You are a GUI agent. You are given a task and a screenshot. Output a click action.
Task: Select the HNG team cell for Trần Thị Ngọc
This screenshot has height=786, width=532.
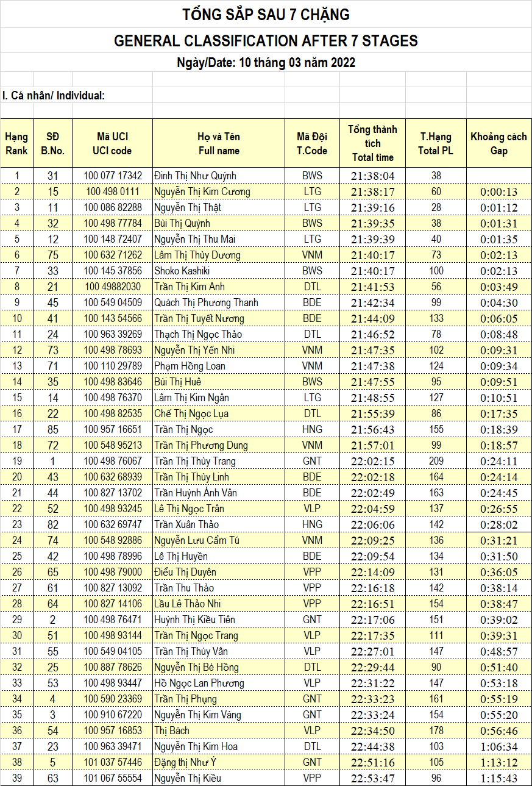[x=312, y=429]
